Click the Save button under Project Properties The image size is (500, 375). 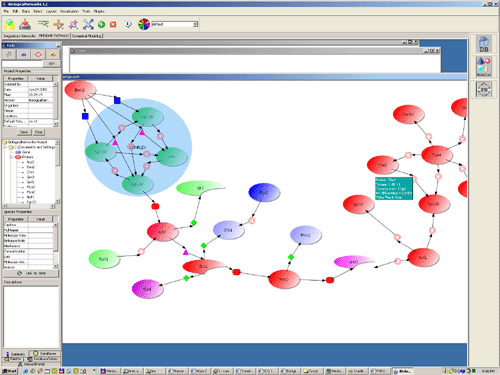pyautogui.click(x=24, y=132)
